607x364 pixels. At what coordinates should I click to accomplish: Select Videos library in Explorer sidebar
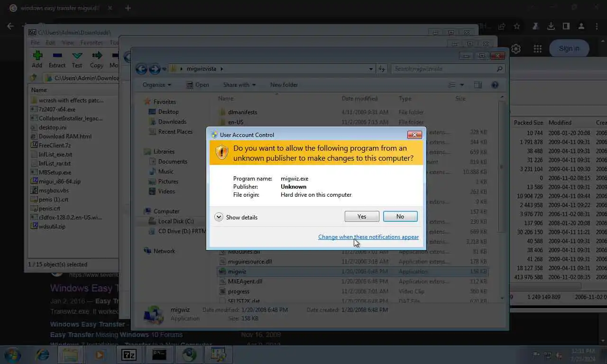click(162, 191)
